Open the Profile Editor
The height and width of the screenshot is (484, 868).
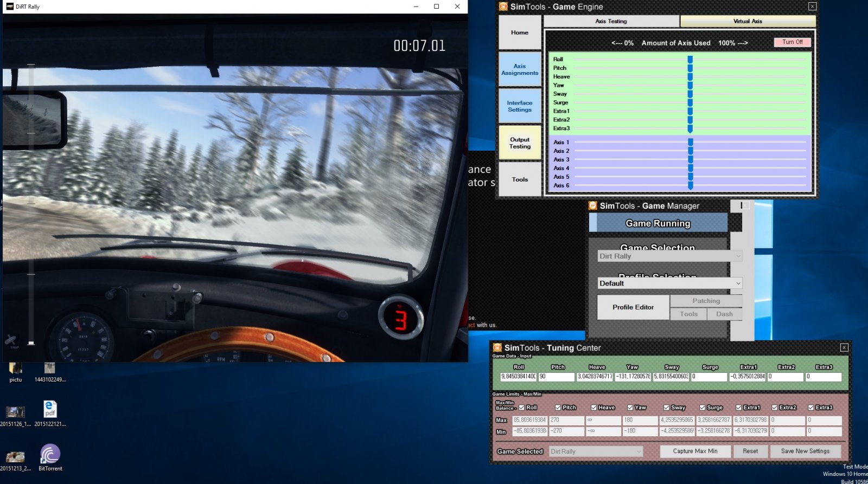coord(633,307)
